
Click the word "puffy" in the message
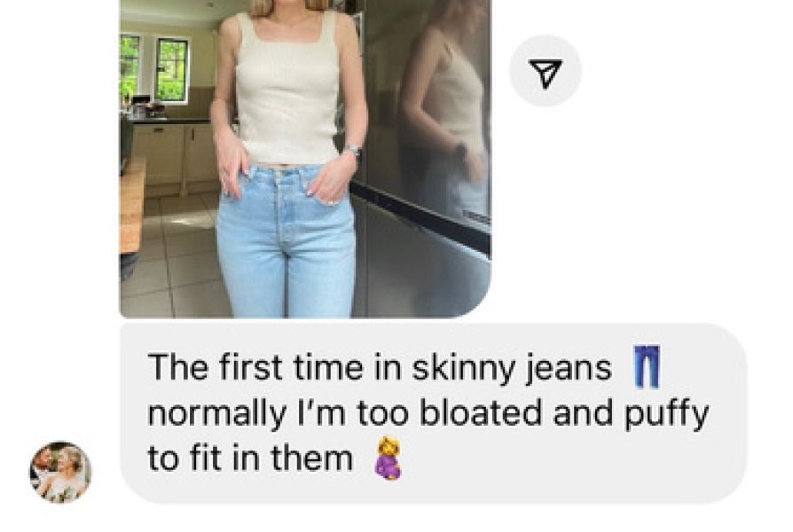pos(666,415)
